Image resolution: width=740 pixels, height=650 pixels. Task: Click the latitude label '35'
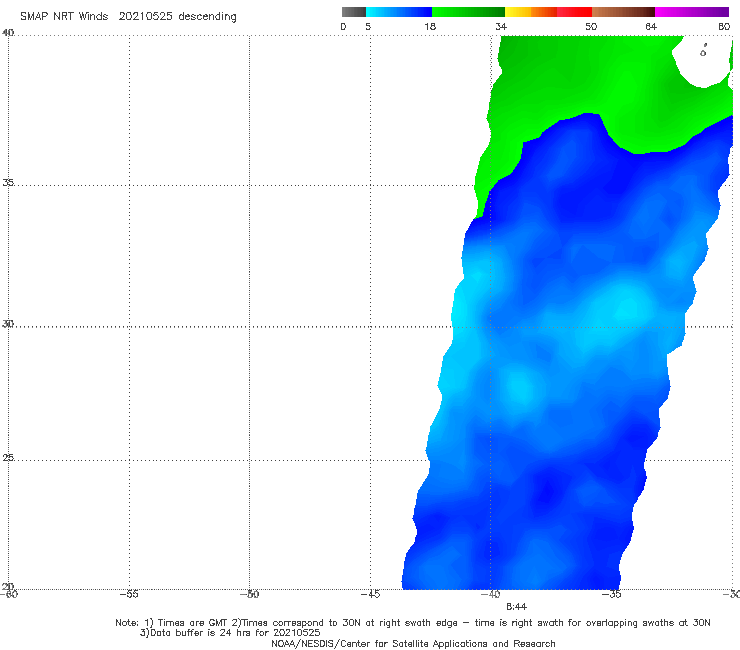(8, 182)
